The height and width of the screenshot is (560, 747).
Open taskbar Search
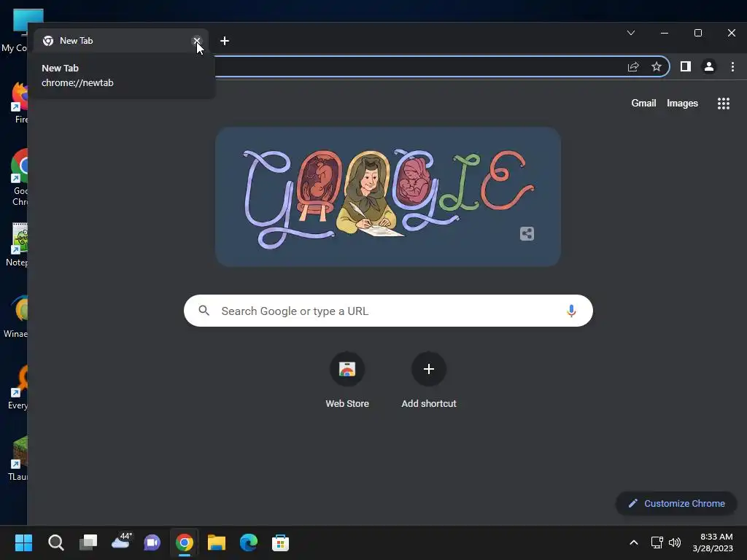[55, 542]
